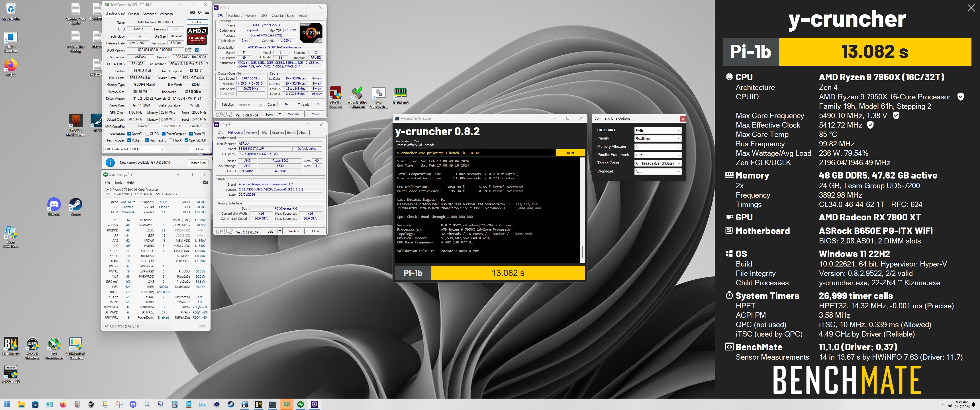Expand the Tools arrow in top CPU-Z window
The width and height of the screenshot is (980, 410).
[280, 114]
